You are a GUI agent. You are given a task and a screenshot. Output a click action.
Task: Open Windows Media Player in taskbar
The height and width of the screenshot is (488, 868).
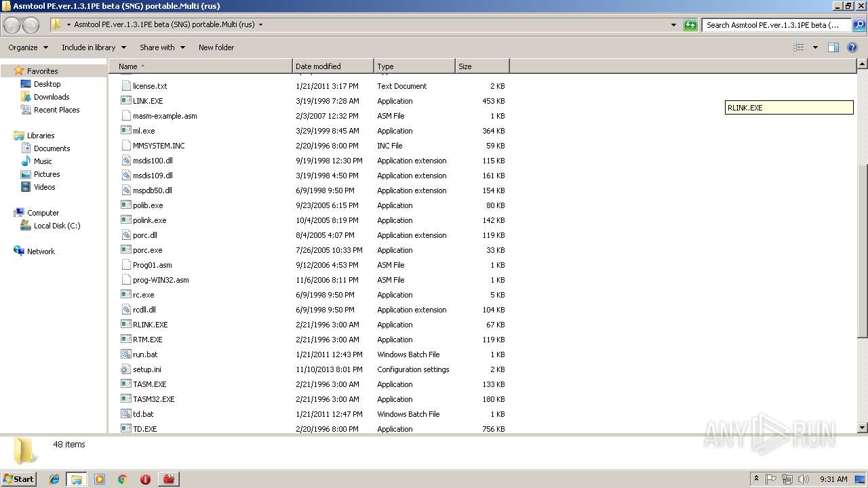click(100, 479)
